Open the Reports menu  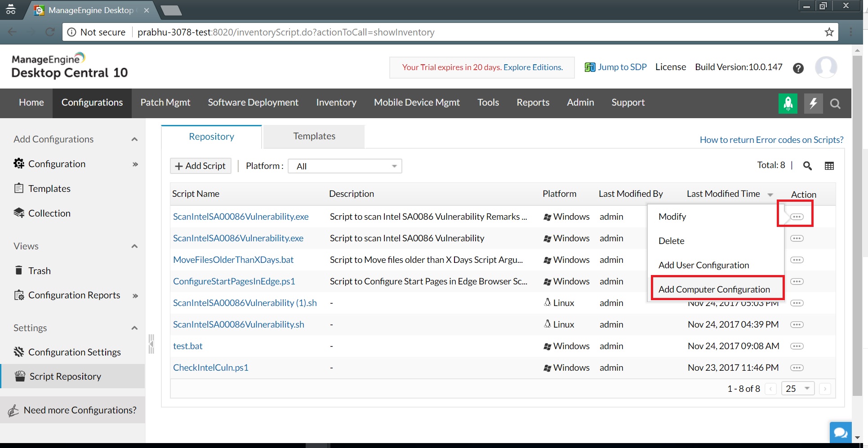point(533,102)
